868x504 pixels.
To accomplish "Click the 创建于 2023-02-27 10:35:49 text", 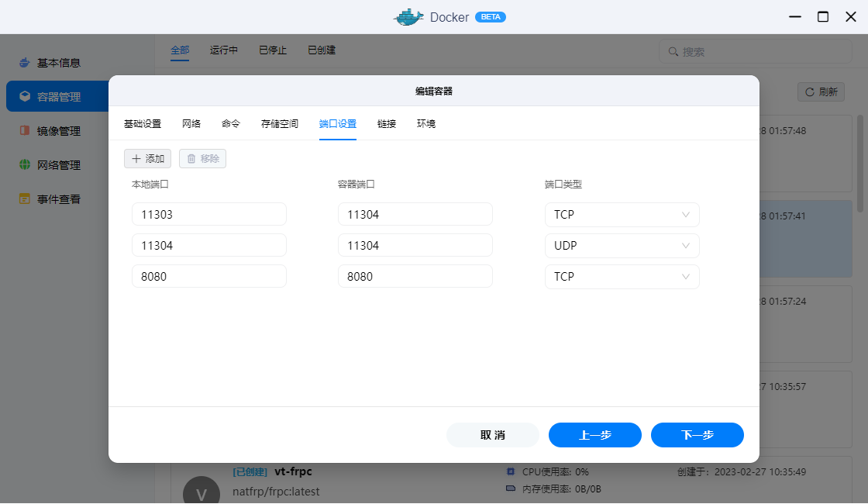I will (x=742, y=472).
